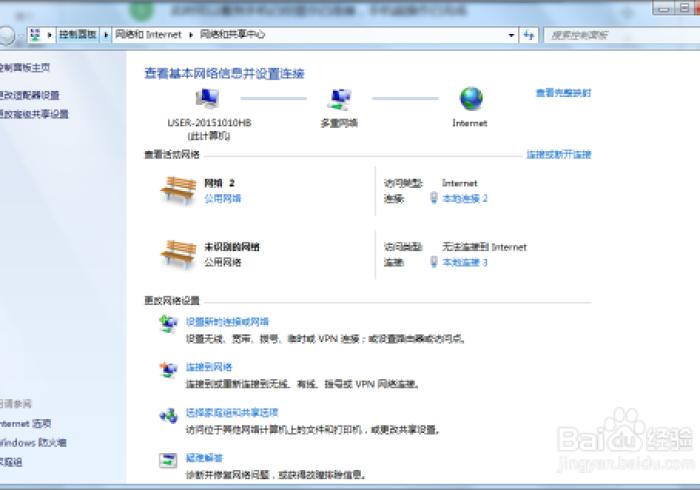Click the USER-20151010HB computer name text
Image resolution: width=700 pixels, height=490 pixels.
click(x=209, y=123)
